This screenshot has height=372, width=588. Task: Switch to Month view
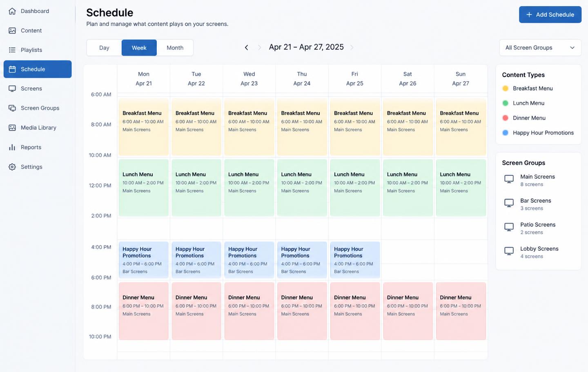175,48
